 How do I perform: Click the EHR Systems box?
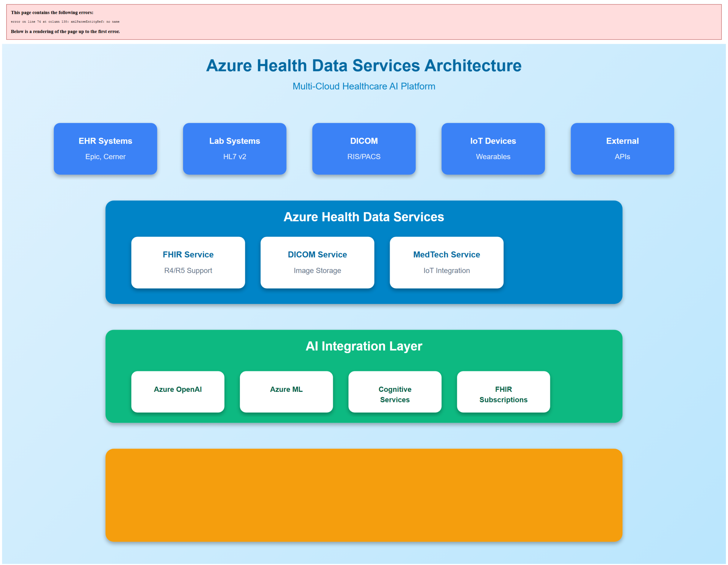(x=105, y=149)
